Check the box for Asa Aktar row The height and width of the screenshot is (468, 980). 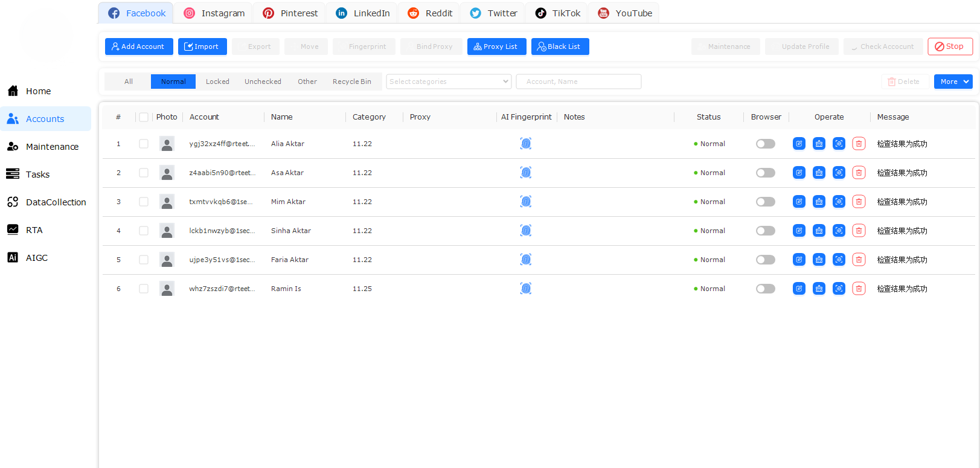144,173
